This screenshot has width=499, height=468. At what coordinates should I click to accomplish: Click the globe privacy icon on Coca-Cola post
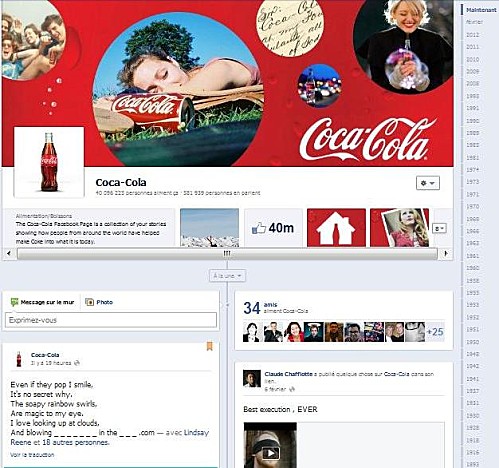[x=77, y=363]
